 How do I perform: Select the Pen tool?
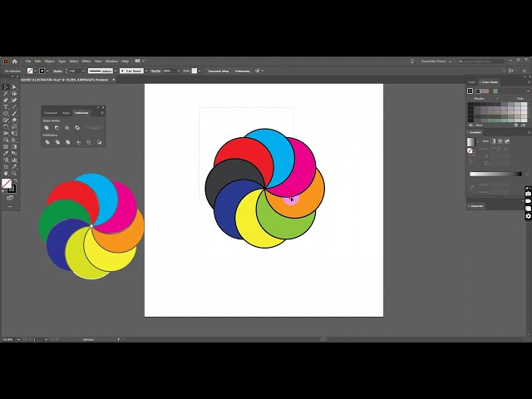click(x=6, y=101)
